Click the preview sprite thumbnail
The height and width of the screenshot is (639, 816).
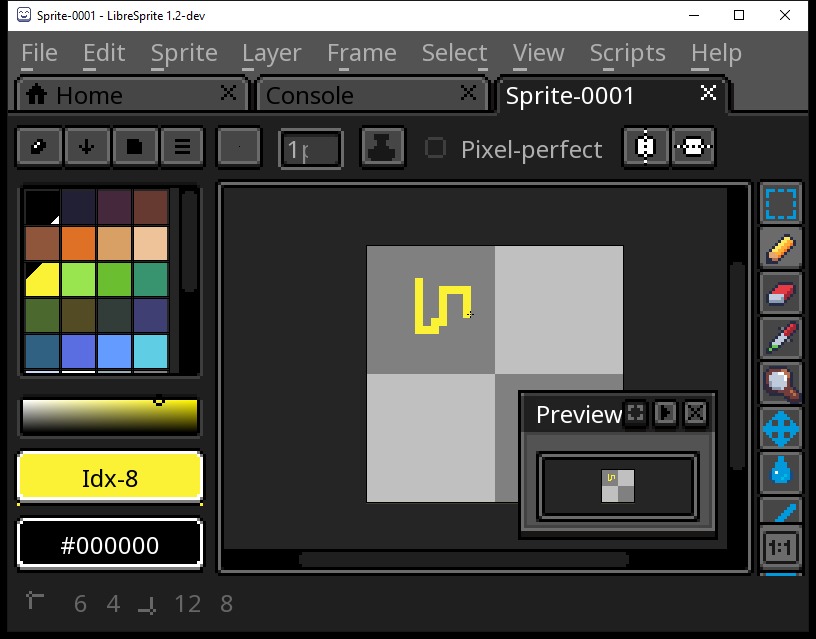click(618, 486)
